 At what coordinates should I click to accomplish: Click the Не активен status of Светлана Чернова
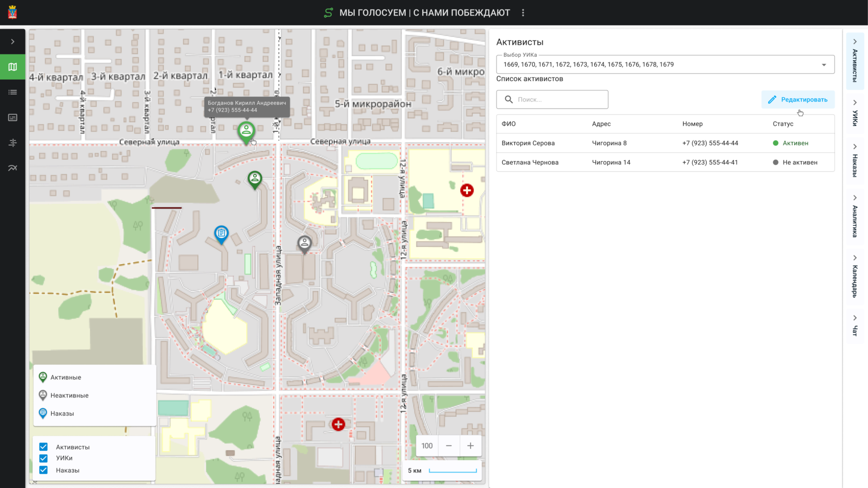coord(795,162)
